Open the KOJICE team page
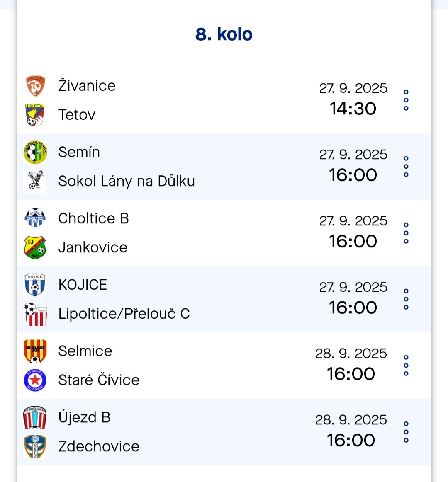448x482 pixels. 83,285
